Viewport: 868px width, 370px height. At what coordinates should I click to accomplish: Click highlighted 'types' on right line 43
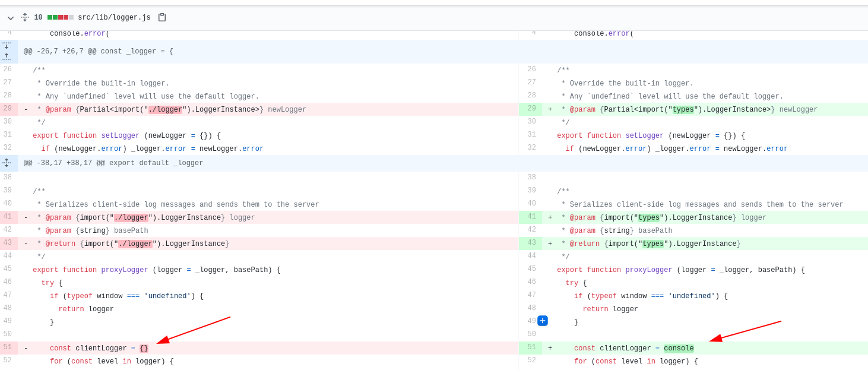point(653,244)
